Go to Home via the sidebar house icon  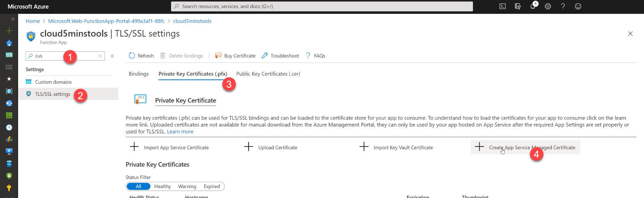(9, 43)
